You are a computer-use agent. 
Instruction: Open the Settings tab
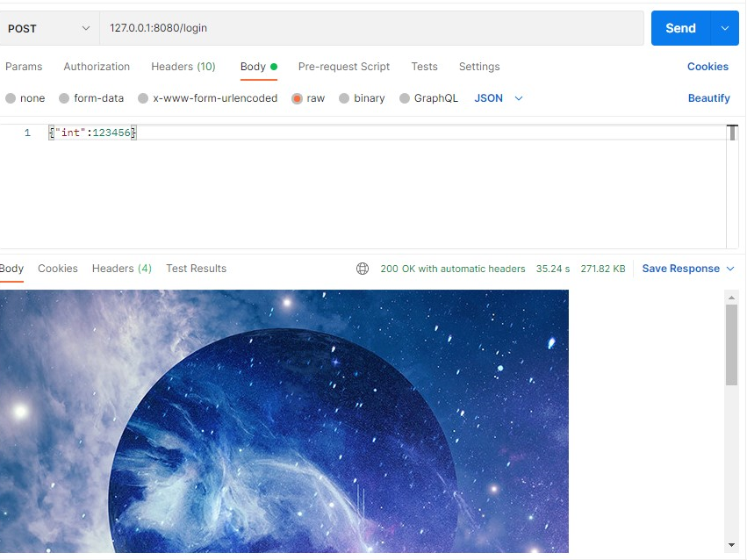click(479, 67)
